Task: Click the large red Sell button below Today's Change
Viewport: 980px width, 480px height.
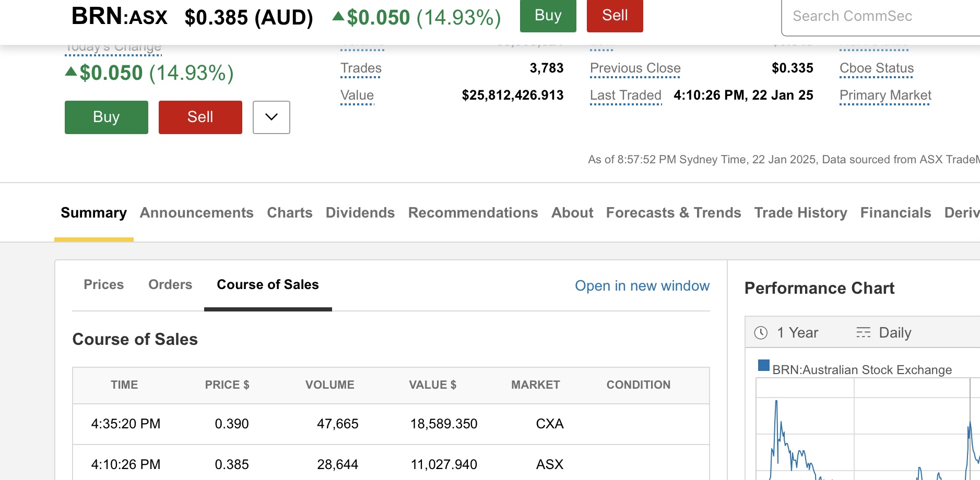Action: [200, 117]
